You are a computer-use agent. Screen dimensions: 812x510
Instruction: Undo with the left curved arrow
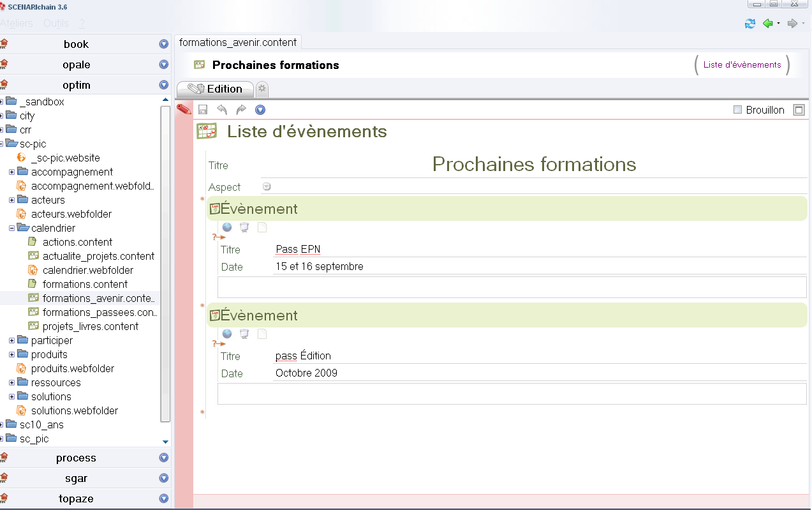tap(222, 110)
